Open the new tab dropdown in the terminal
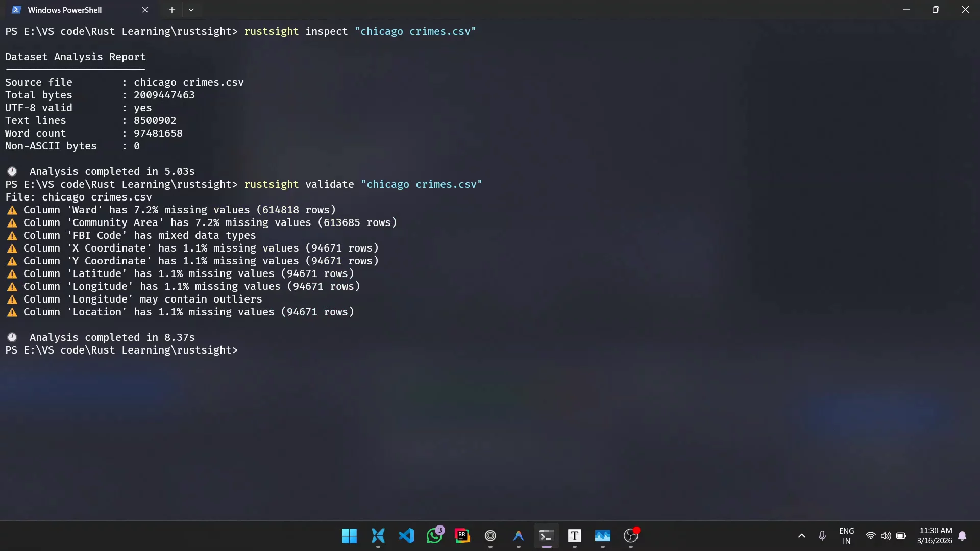Viewport: 980px width, 551px height. (191, 10)
